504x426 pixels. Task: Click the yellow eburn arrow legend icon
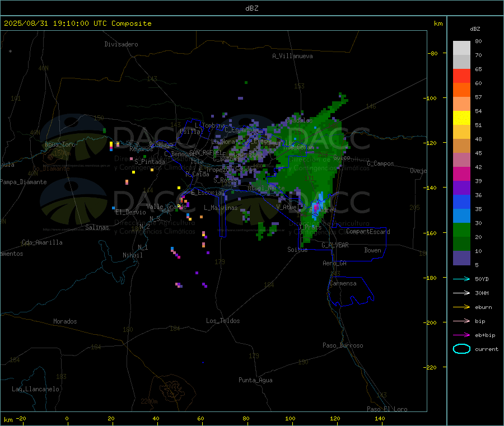(461, 307)
